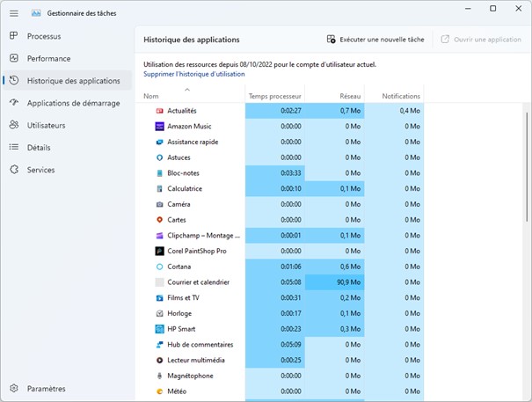Go to the Utilisateurs page
The image size is (532, 402).
tap(46, 125)
